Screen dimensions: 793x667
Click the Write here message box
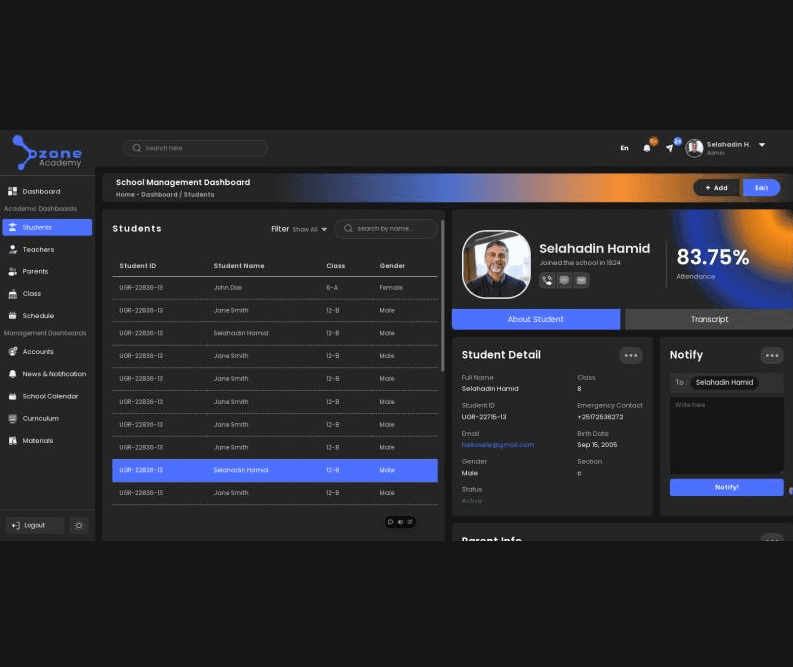click(x=726, y=436)
